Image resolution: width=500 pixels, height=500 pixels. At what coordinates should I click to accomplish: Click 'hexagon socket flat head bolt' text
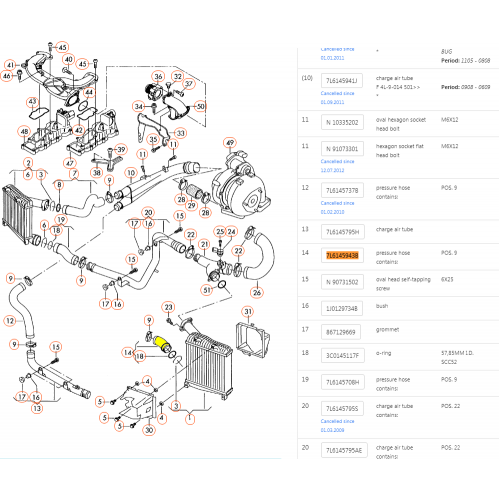tap(399, 151)
